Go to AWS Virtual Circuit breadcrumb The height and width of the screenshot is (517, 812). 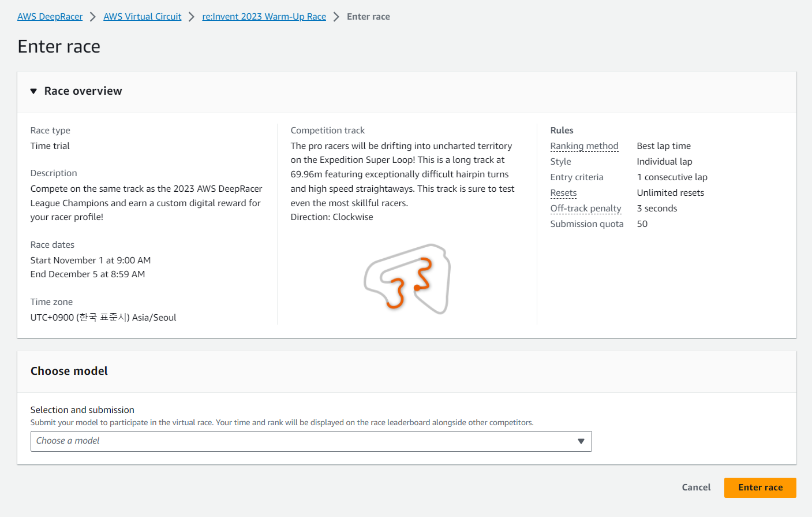[x=143, y=17]
